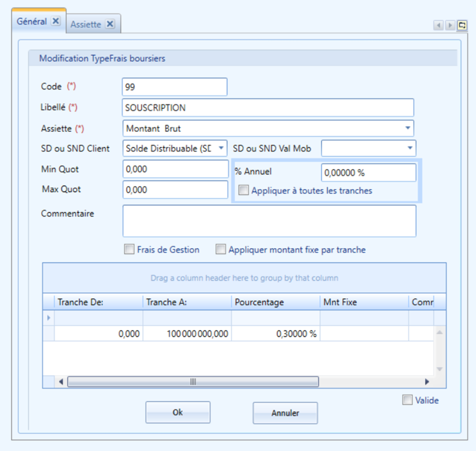Image resolution: width=476 pixels, height=451 pixels.
Task: Select the new-row indicator arrow in grid
Action: click(49, 318)
